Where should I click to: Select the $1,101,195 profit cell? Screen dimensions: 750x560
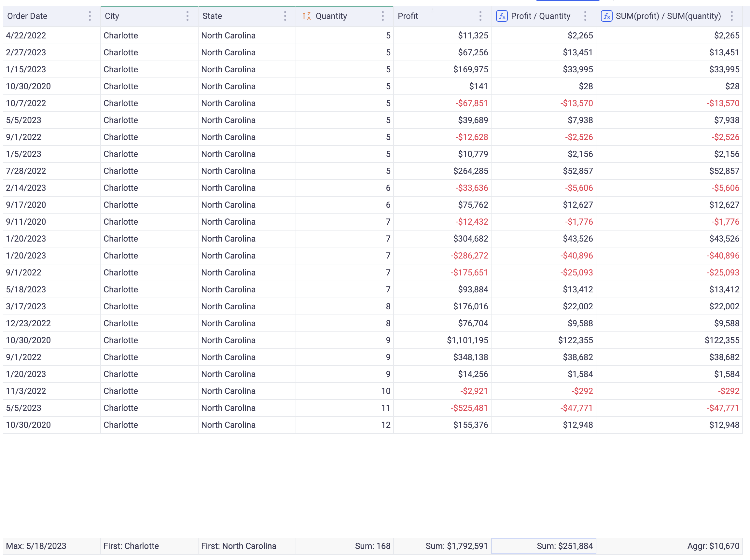coord(467,340)
